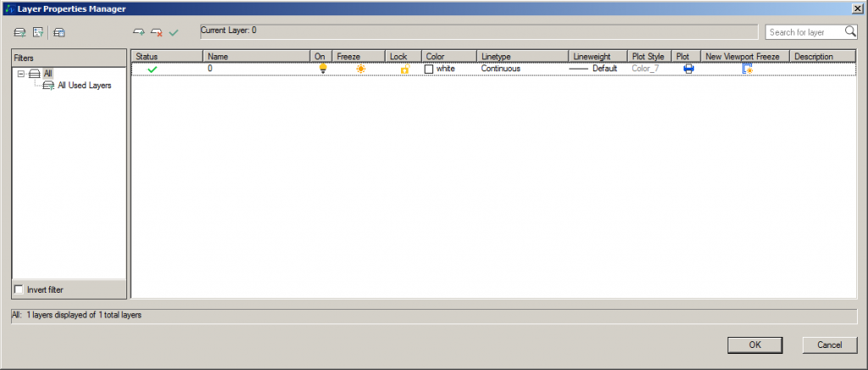The height and width of the screenshot is (370, 868).
Task: Sort by the Name column header
Action: pyautogui.click(x=257, y=57)
